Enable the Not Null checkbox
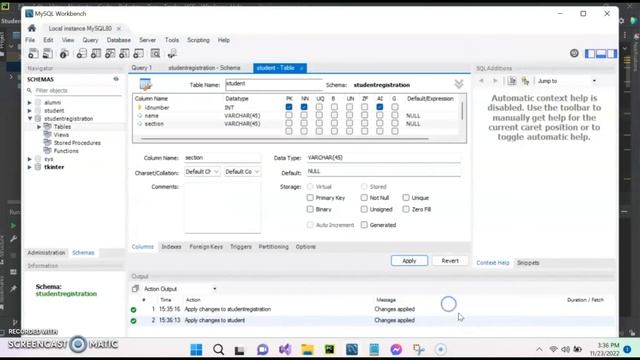 click(364, 198)
